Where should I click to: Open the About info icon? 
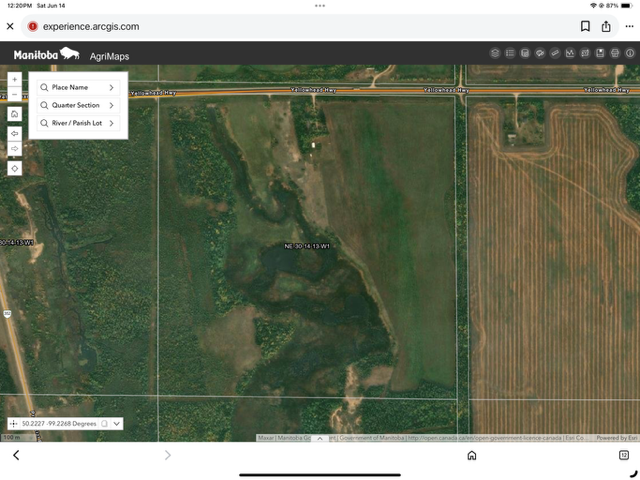pyautogui.click(x=629, y=53)
